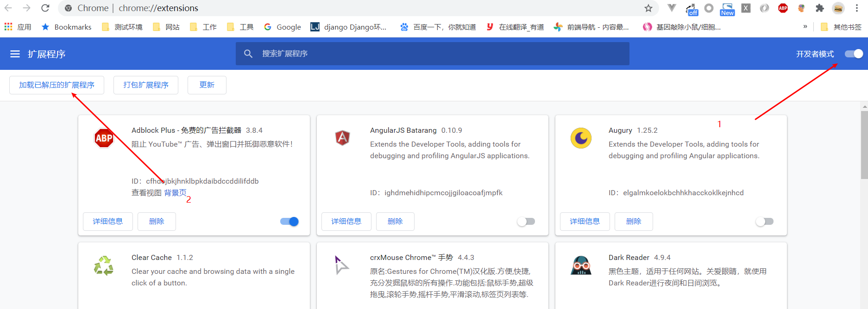
Task: Open the Bookmarks star bookmark
Action: point(66,27)
